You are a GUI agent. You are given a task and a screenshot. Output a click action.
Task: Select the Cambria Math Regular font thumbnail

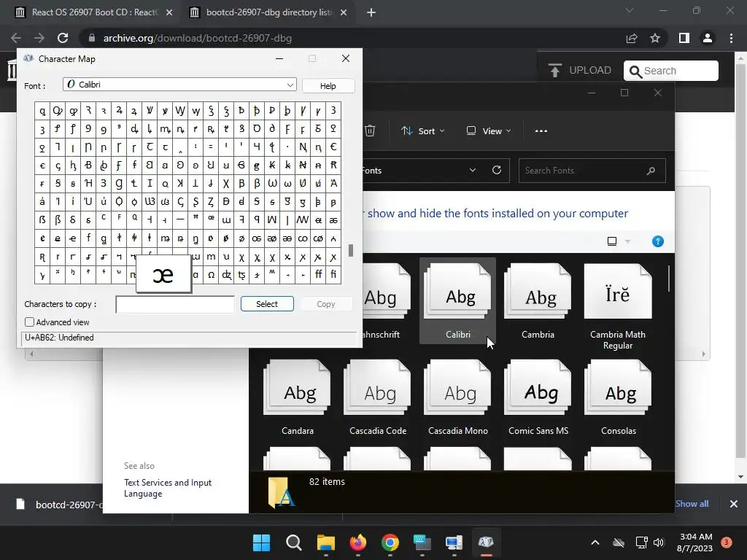[618, 306]
